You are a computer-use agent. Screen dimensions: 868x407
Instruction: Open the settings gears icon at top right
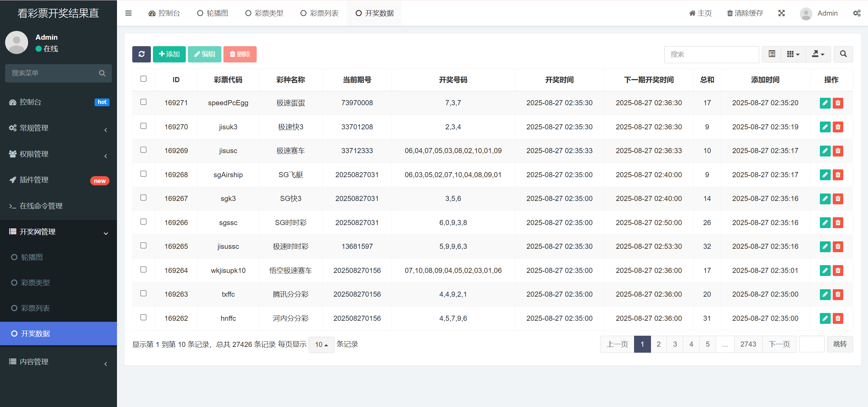856,13
